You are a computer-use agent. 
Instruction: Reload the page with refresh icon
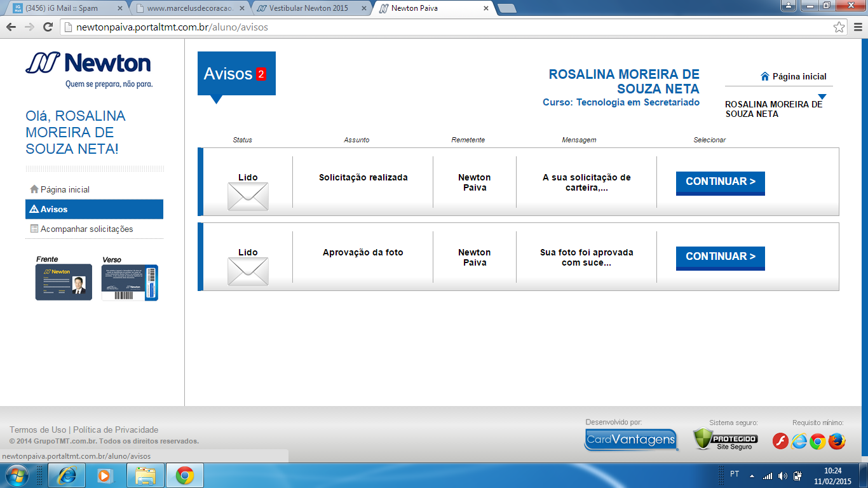click(x=48, y=27)
